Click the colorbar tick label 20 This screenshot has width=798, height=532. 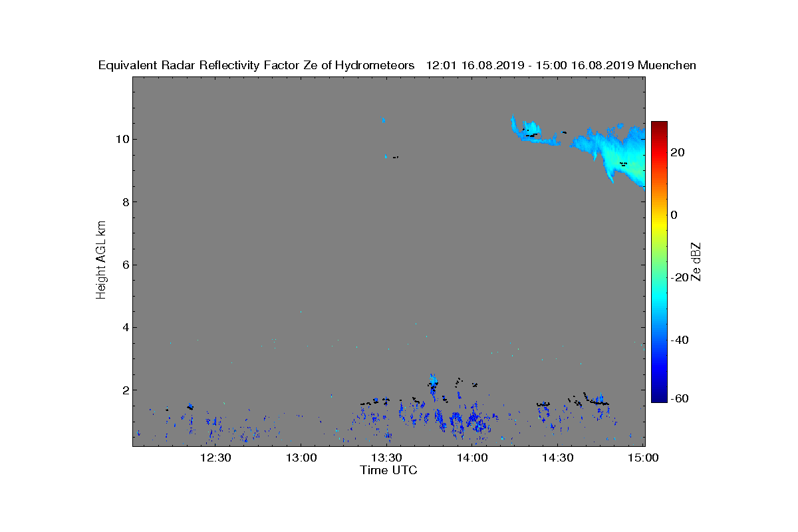pyautogui.click(x=678, y=152)
